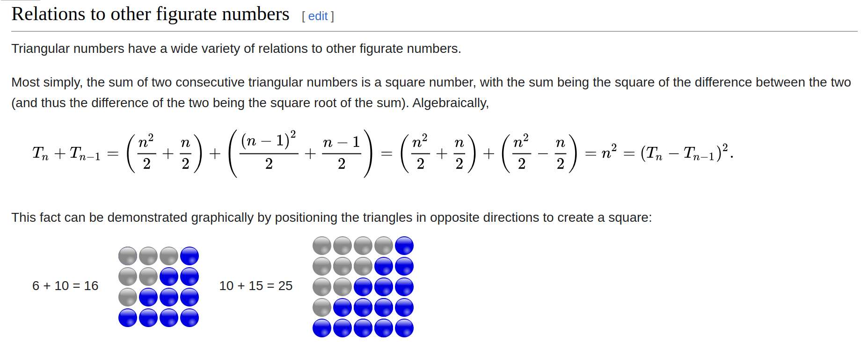Viewport: 868px width, 342px height.
Task: Click the '10 + 15 = 25' caption
Action: 256,286
